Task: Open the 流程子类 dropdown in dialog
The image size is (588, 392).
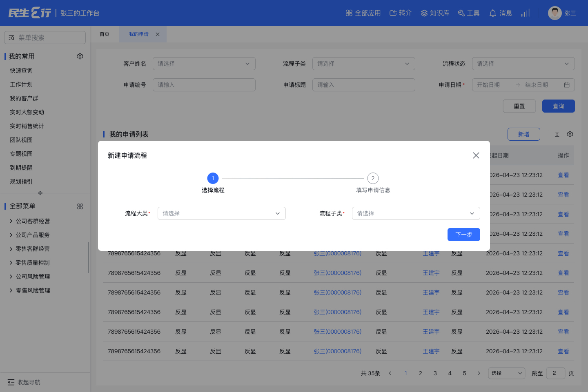Action: [416, 213]
